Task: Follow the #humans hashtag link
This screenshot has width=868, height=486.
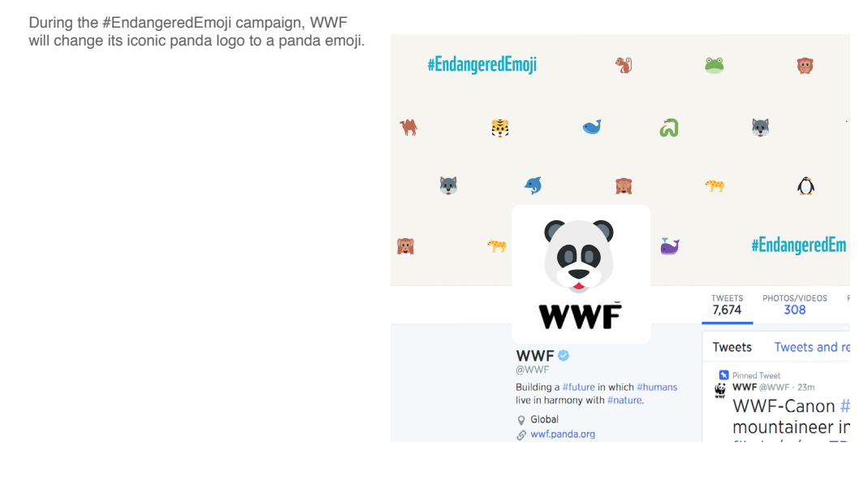Action: click(x=657, y=387)
